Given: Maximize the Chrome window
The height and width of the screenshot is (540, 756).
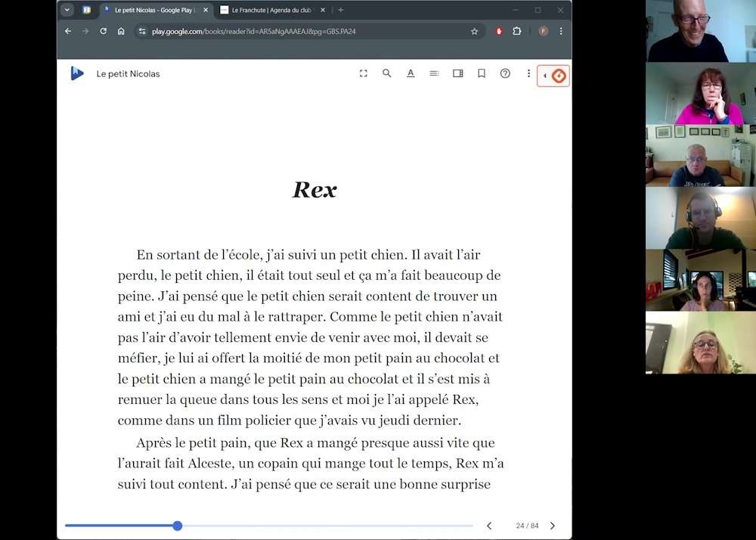Looking at the screenshot, I should [538, 10].
